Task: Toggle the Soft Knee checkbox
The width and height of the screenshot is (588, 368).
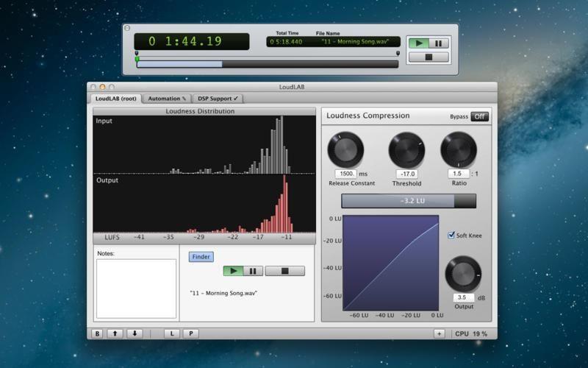Action: (452, 236)
